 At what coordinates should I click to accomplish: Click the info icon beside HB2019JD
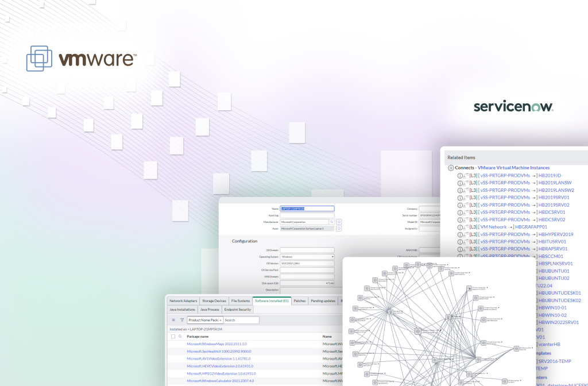click(459, 175)
